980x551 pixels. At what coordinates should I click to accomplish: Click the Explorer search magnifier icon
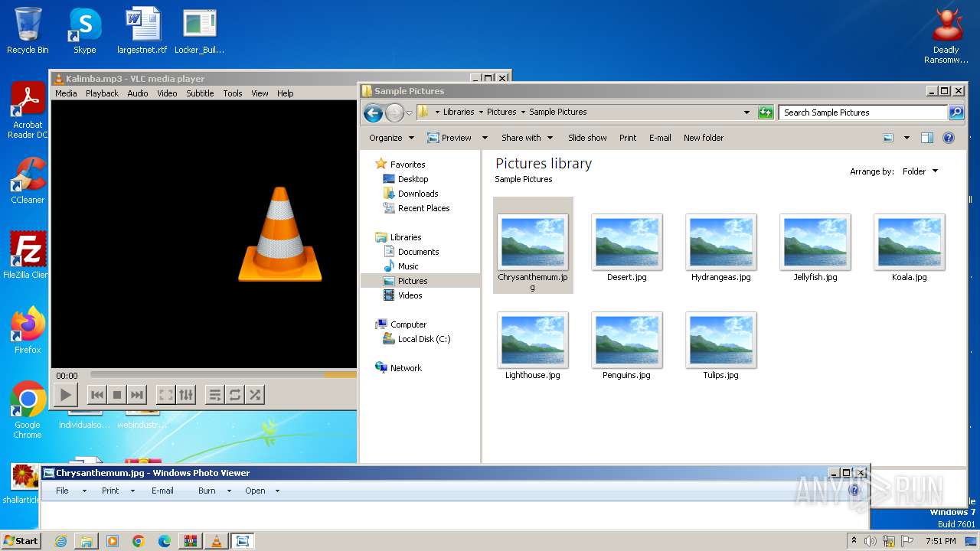pos(955,112)
